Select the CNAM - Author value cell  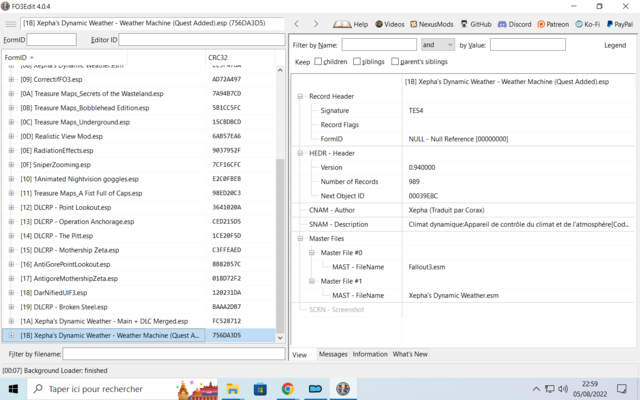click(518, 210)
